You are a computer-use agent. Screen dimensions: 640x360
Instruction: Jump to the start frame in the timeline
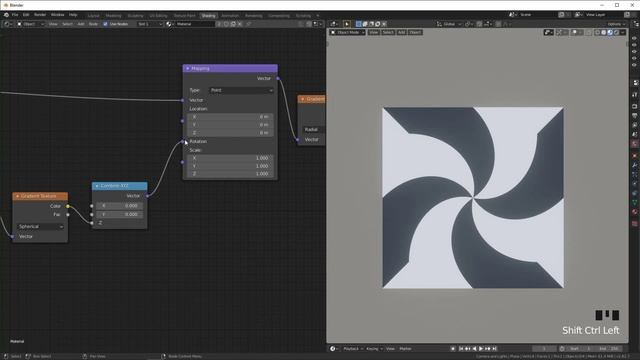pyautogui.click(x=461, y=349)
